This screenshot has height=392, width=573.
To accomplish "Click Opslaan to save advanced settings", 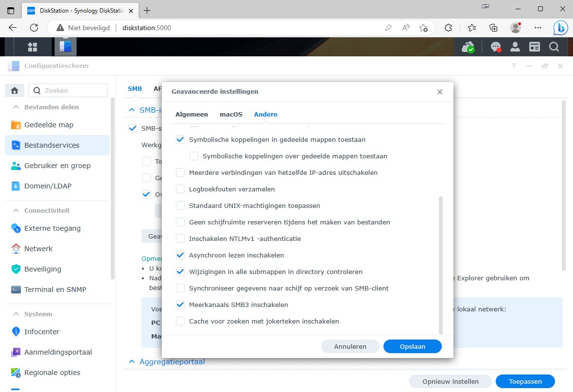I will 412,346.
